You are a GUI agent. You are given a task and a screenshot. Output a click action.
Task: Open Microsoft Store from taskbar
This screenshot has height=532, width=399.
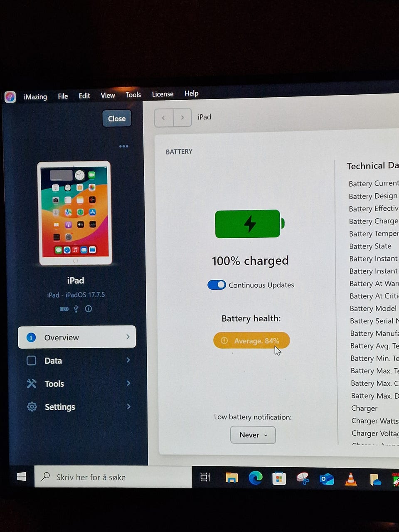coord(279,478)
